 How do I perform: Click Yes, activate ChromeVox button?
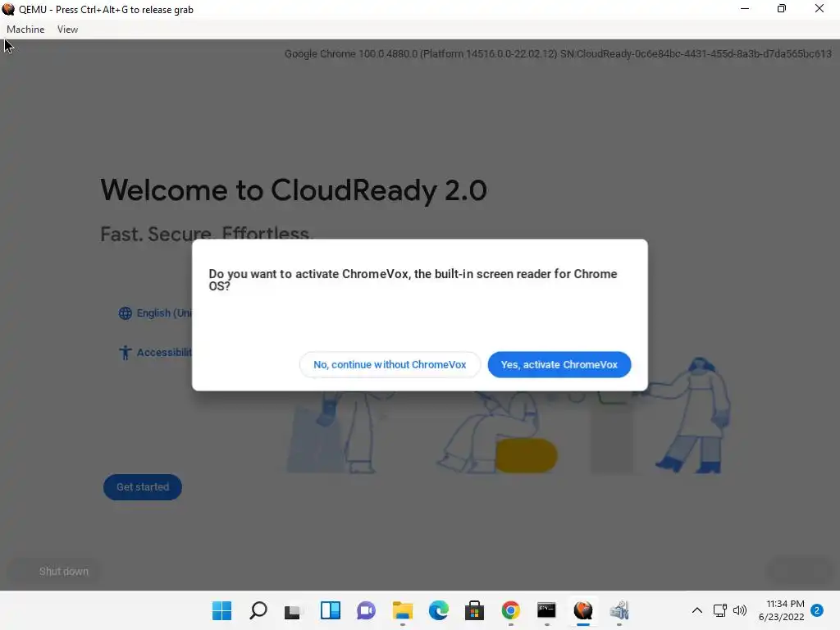pyautogui.click(x=559, y=364)
